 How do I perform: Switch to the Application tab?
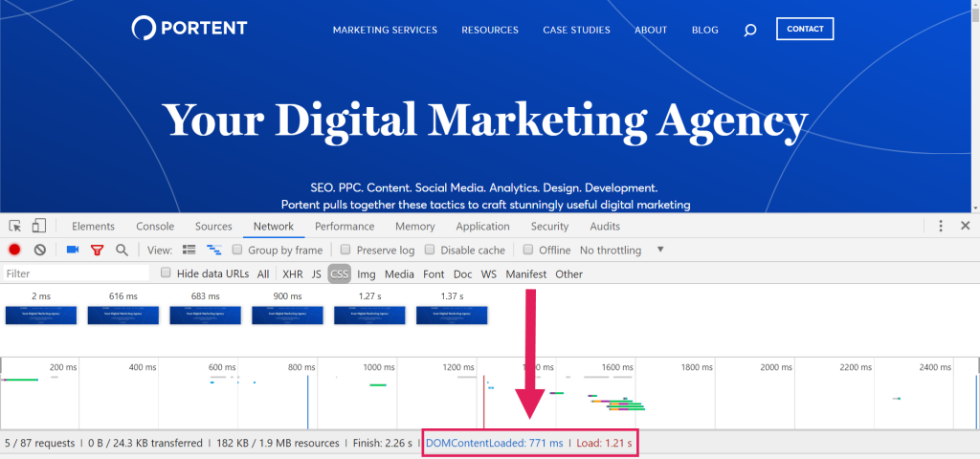[x=482, y=226]
